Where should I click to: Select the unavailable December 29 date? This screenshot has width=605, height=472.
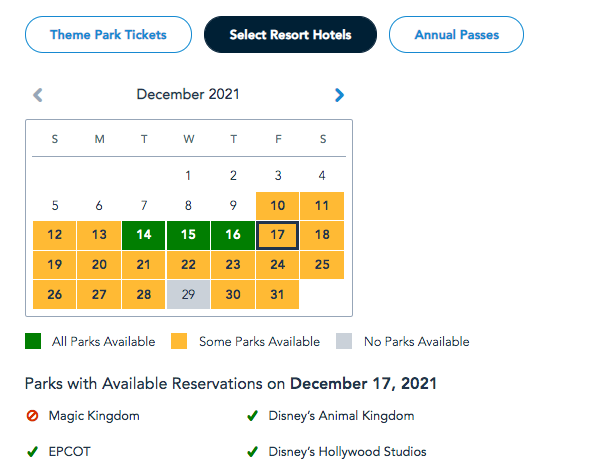coord(188,294)
